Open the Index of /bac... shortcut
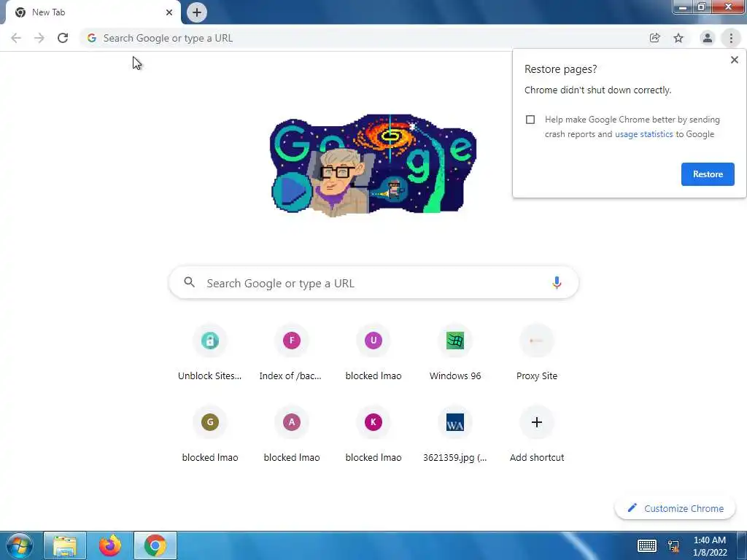The image size is (747, 560). click(x=292, y=354)
